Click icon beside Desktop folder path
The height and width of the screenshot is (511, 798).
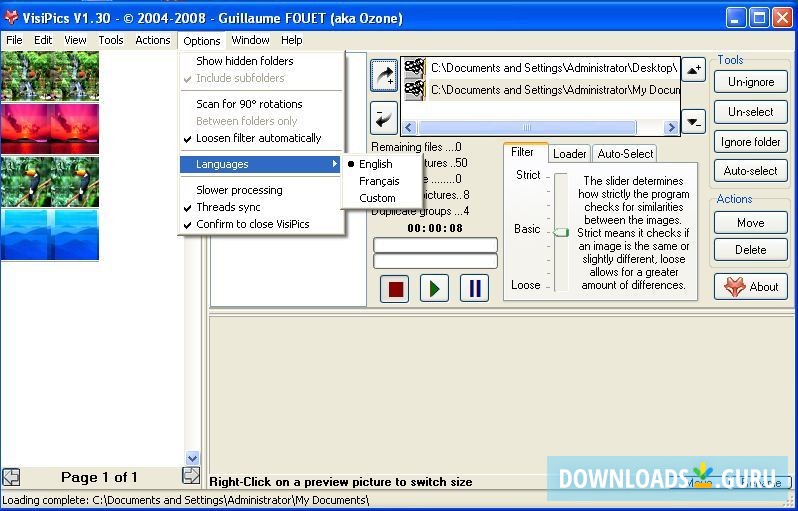coord(415,68)
